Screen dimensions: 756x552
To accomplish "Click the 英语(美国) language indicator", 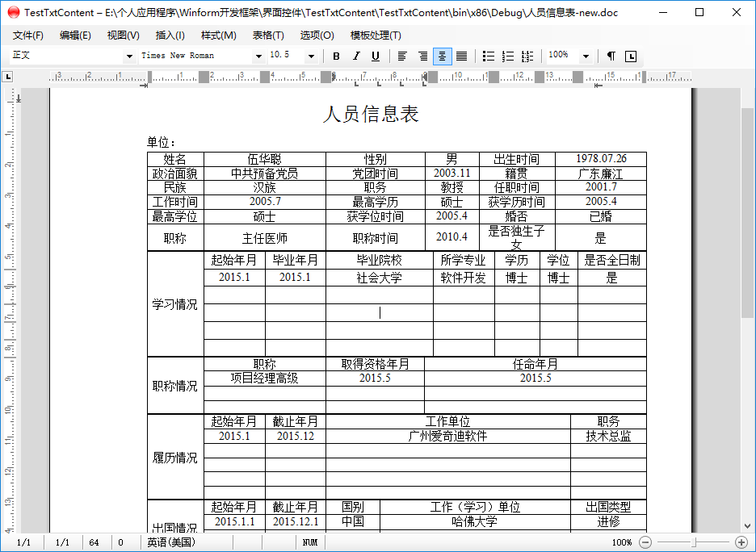I will coord(171,542).
